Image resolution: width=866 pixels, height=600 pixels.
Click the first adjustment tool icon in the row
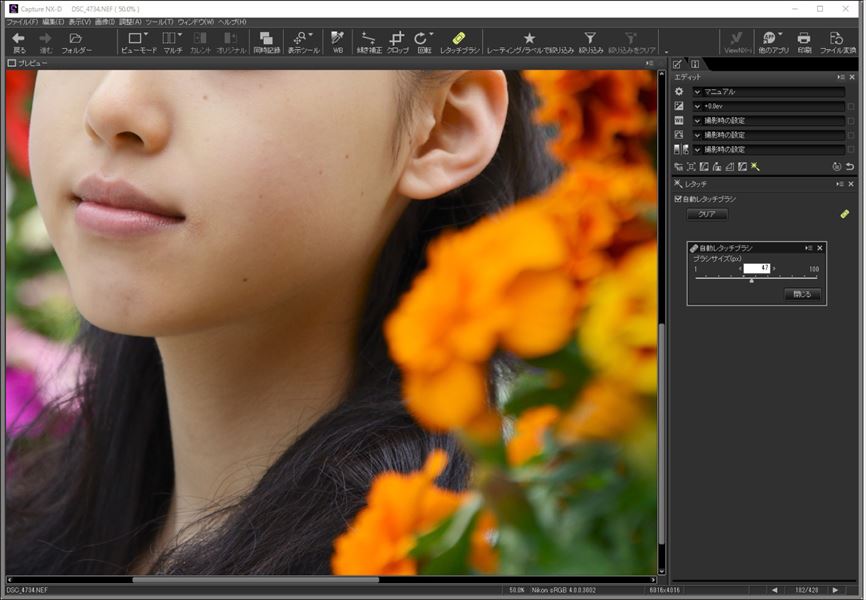click(678, 166)
